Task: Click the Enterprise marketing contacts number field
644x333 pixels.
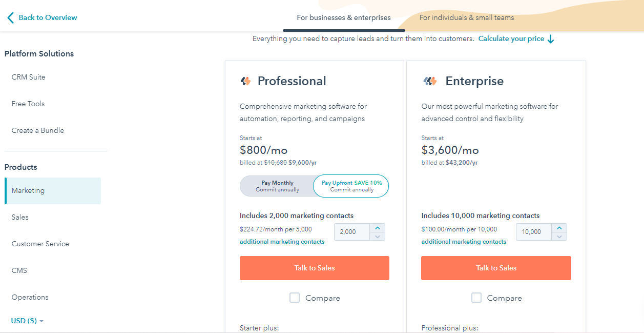Action: coord(533,232)
